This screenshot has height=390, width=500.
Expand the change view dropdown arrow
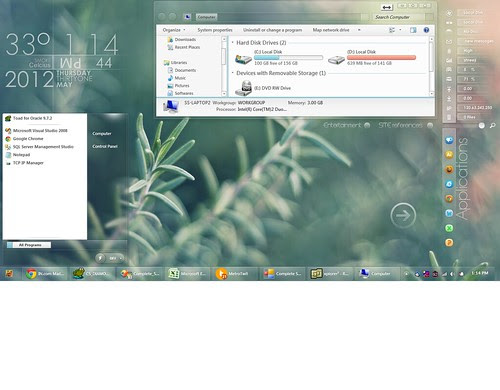click(x=400, y=30)
